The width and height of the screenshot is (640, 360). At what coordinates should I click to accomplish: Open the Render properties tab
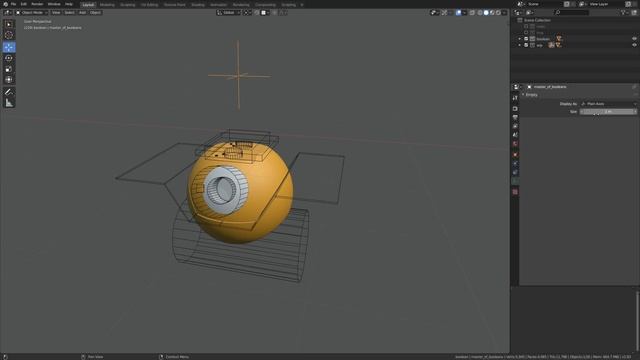point(515,109)
